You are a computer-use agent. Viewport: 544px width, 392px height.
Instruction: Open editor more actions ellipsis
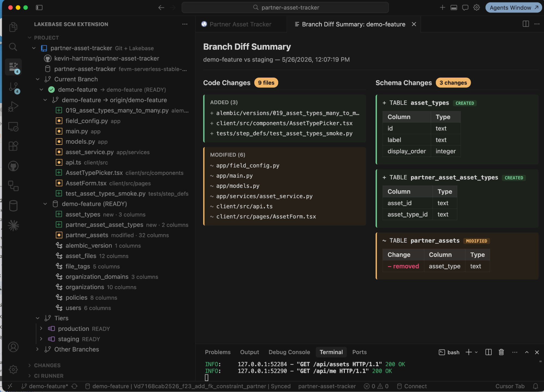coord(537,24)
